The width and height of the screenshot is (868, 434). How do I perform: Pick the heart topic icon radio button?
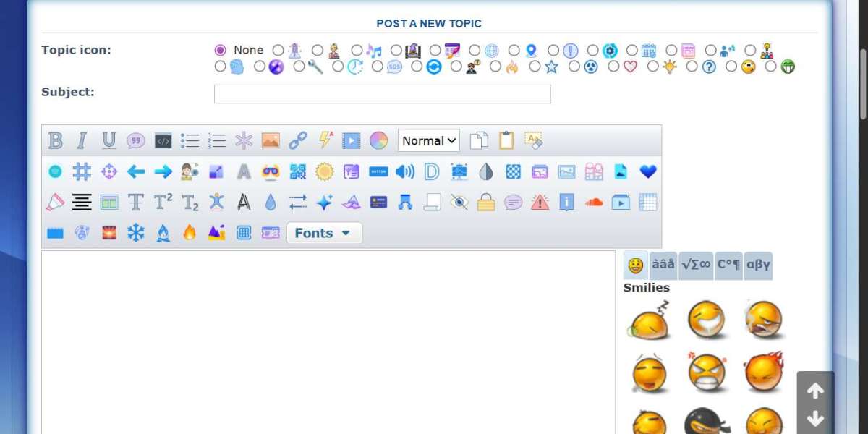coord(613,67)
